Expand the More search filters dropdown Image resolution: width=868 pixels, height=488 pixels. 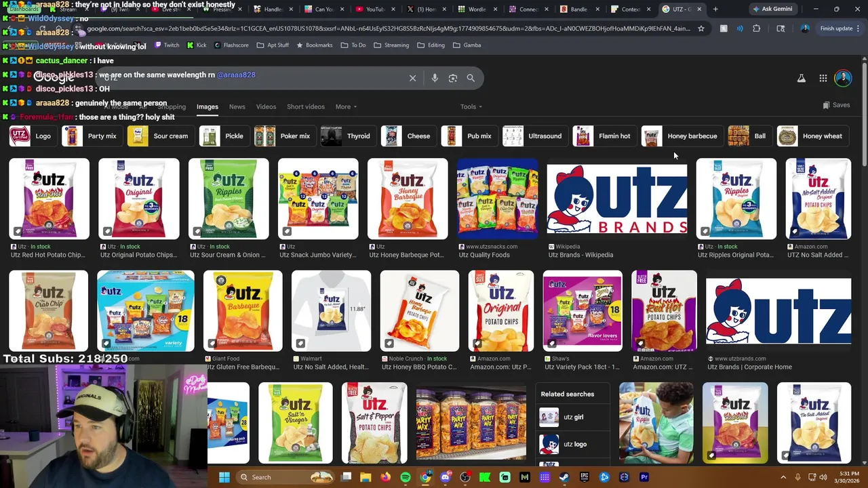pos(346,106)
